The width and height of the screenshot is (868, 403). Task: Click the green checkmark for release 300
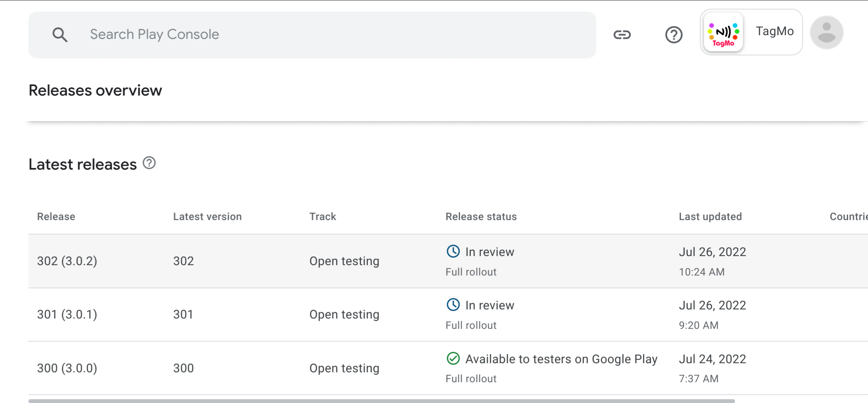tap(453, 358)
